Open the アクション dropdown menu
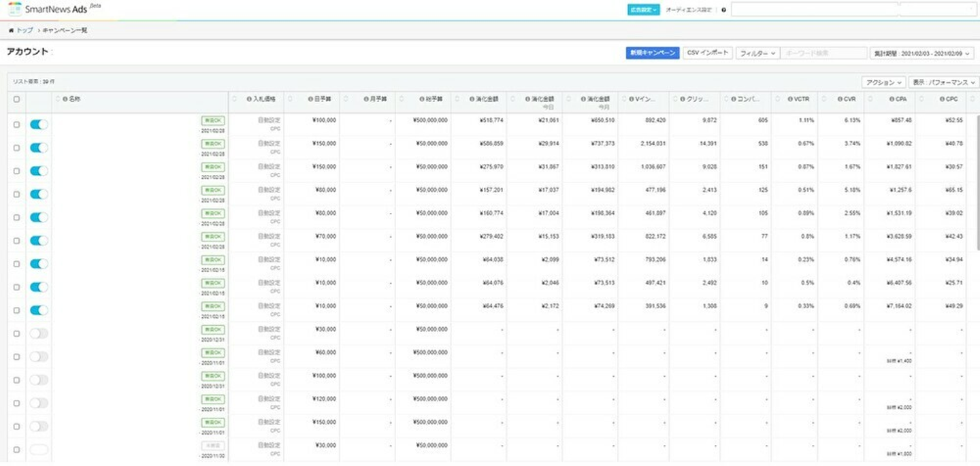Image resolution: width=980 pixels, height=466 pixels. coord(883,82)
